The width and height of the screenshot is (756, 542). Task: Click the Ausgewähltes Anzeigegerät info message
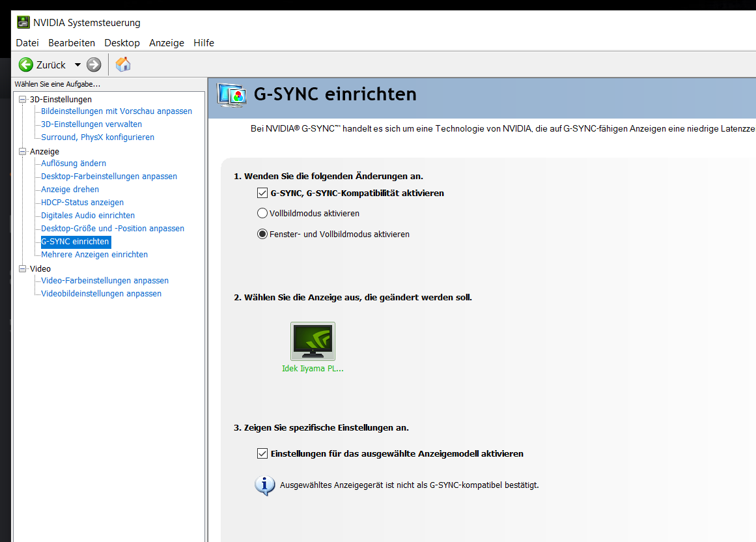(x=410, y=485)
